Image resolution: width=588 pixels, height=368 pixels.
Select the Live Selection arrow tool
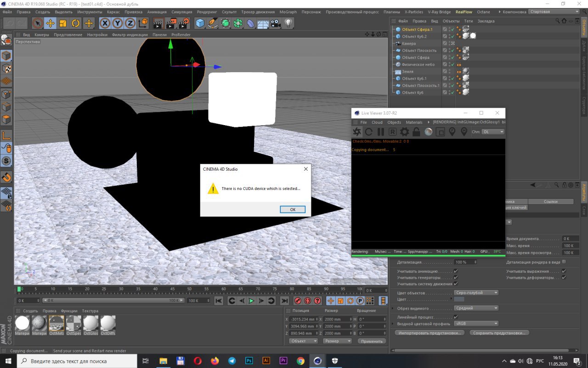(x=38, y=23)
